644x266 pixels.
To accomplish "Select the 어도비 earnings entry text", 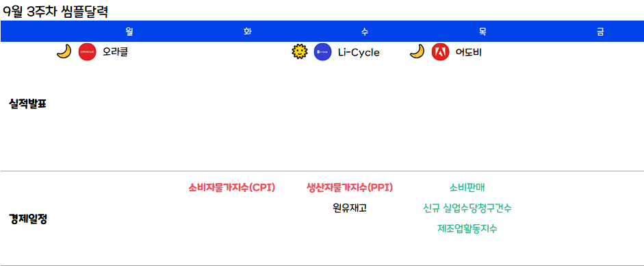I will pyautogui.click(x=469, y=52).
